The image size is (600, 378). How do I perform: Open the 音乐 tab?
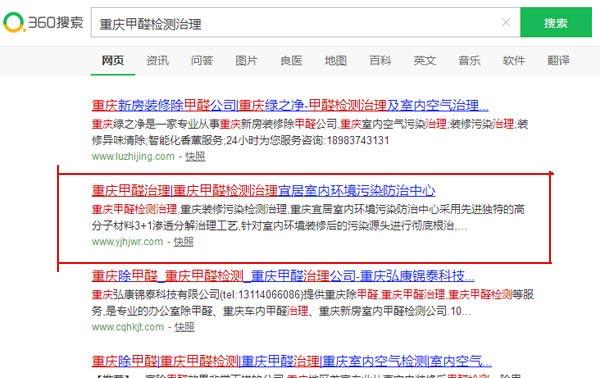[x=469, y=60]
